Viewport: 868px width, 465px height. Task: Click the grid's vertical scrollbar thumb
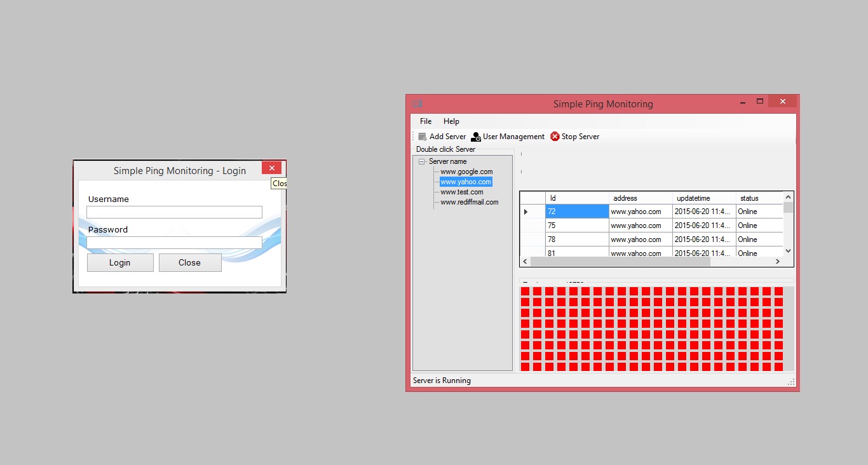788,208
